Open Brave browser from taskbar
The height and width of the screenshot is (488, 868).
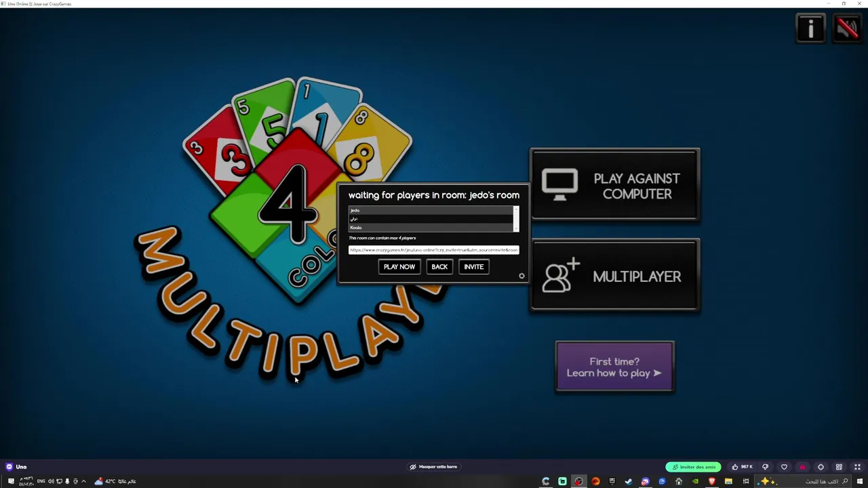tap(711, 481)
